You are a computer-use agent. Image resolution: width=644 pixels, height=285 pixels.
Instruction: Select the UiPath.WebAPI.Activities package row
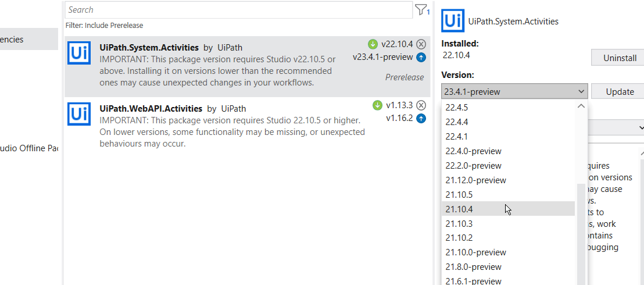click(247, 126)
